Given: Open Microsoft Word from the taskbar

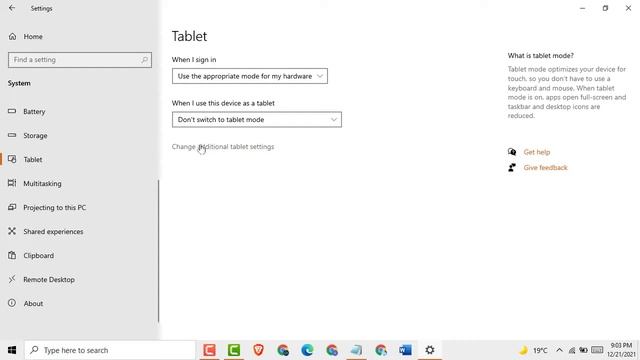Looking at the screenshot, I should point(405,350).
